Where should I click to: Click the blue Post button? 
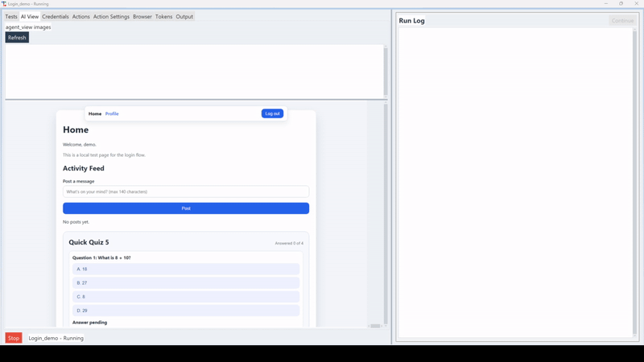[x=186, y=208]
